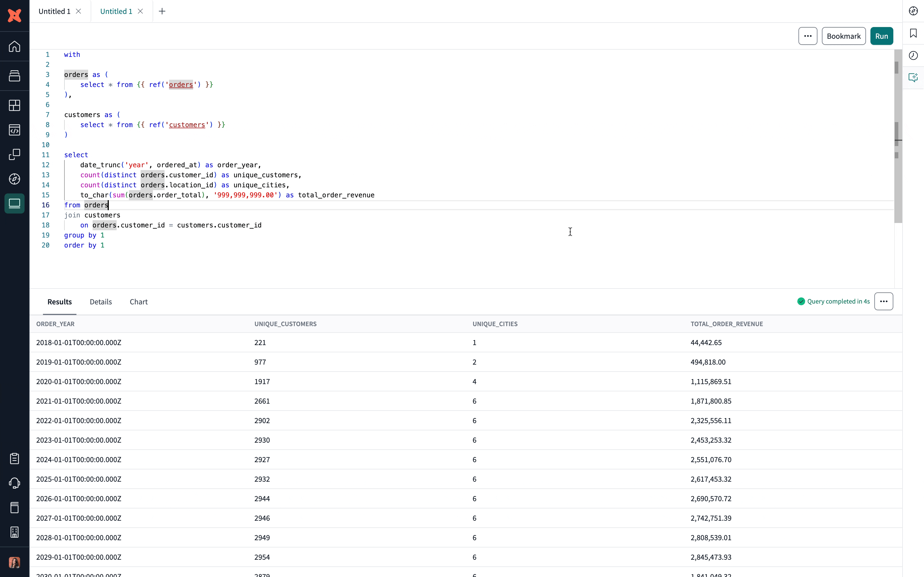Click the profile avatar at bottom left
924x577 pixels.
[14, 562]
